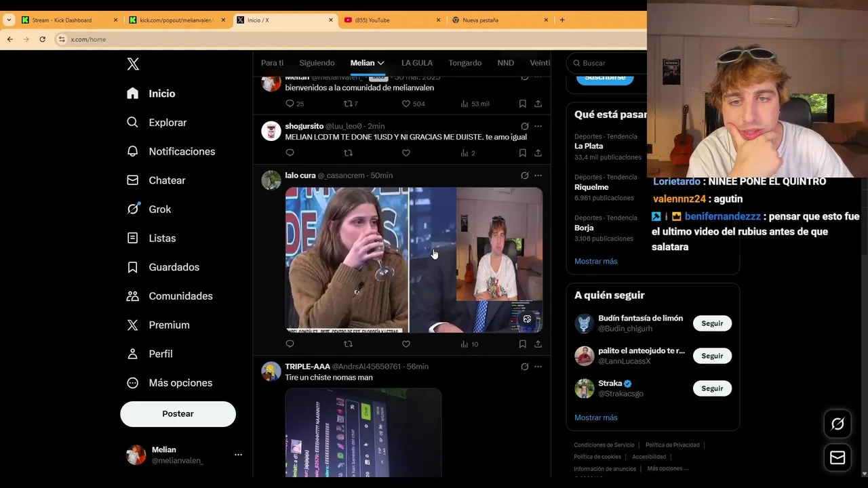Screen dimensions: 868x488
Task: Switch to Para ti tab
Action: coord(273,63)
